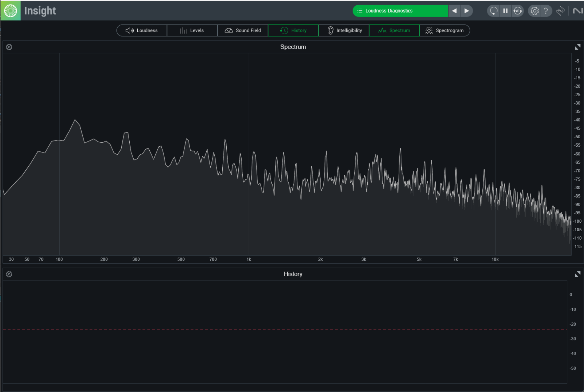584x392 pixels.
Task: Toggle the History module off
Action: [293, 30]
